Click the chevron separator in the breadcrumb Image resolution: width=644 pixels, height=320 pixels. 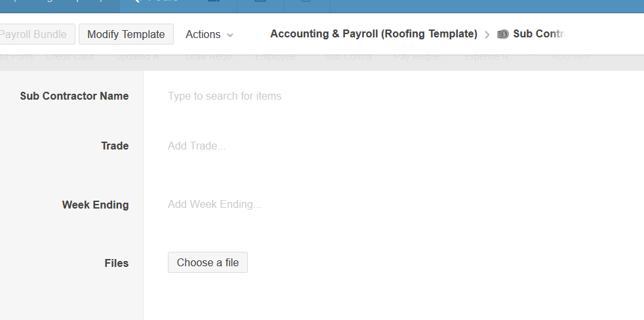click(487, 35)
